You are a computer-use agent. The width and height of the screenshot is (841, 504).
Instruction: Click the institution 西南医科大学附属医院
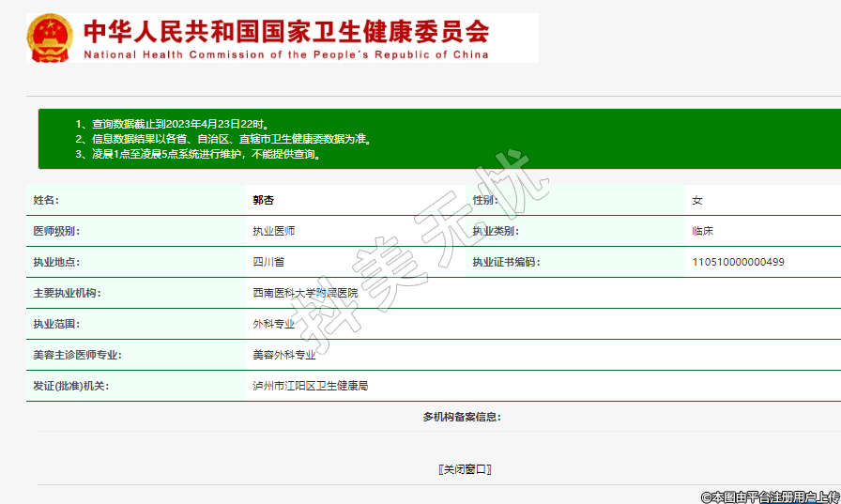coord(304,293)
